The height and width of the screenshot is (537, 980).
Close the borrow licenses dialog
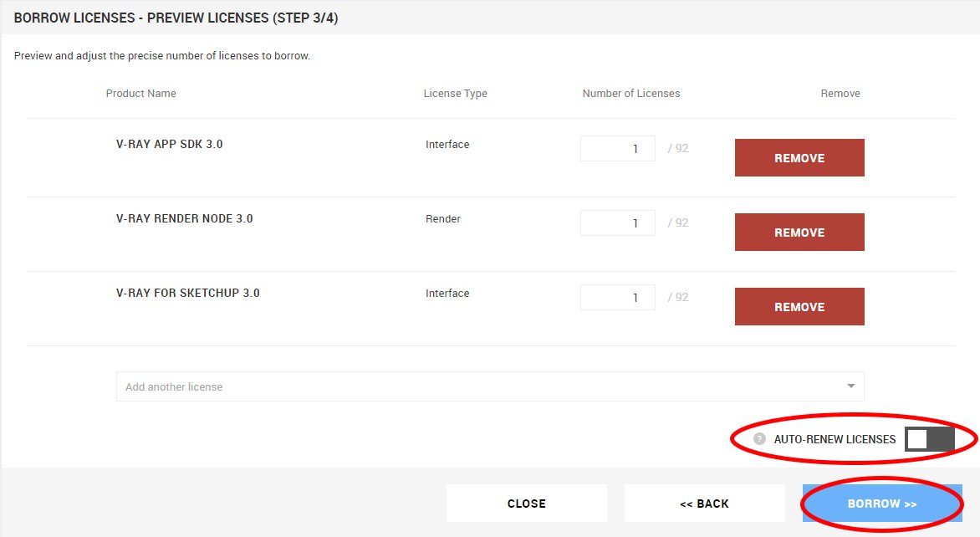[526, 504]
